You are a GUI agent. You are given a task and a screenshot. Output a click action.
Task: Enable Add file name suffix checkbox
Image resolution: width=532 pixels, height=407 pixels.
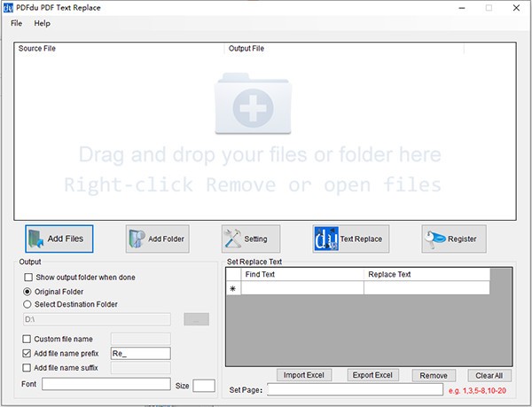click(27, 368)
